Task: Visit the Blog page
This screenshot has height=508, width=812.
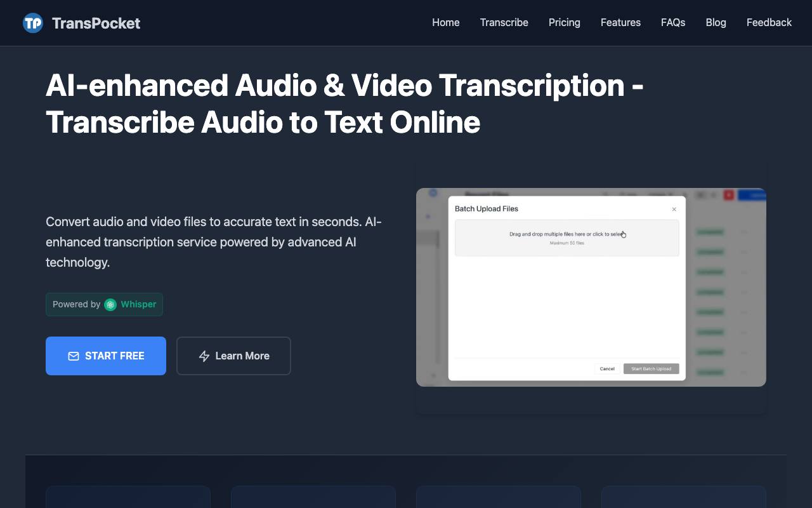Action: pos(716,22)
